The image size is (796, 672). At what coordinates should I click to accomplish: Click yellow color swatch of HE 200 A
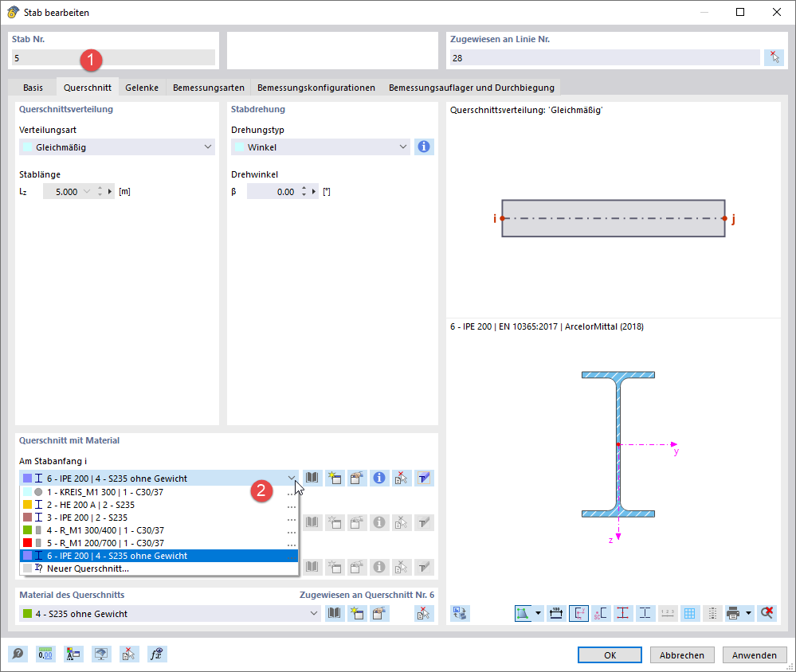[x=27, y=505]
